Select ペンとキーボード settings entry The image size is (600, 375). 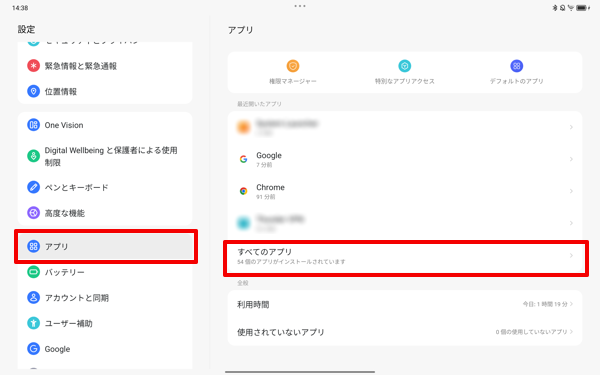[x=105, y=187]
